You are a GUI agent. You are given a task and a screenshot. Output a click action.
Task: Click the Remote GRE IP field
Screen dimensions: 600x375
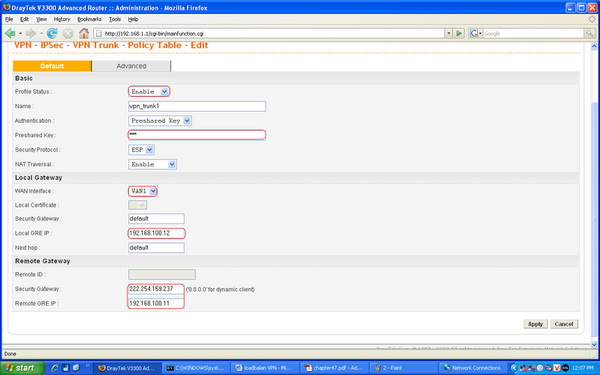click(x=156, y=303)
